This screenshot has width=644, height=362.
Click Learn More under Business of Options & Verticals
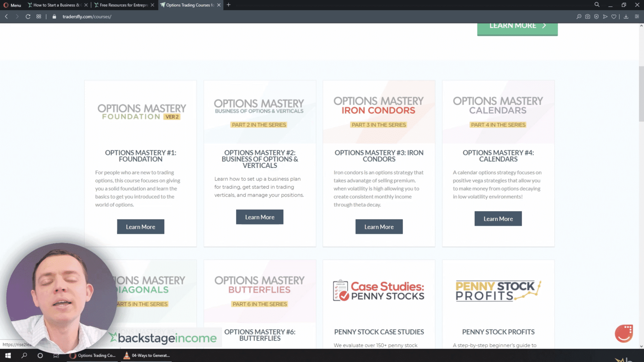click(x=260, y=217)
